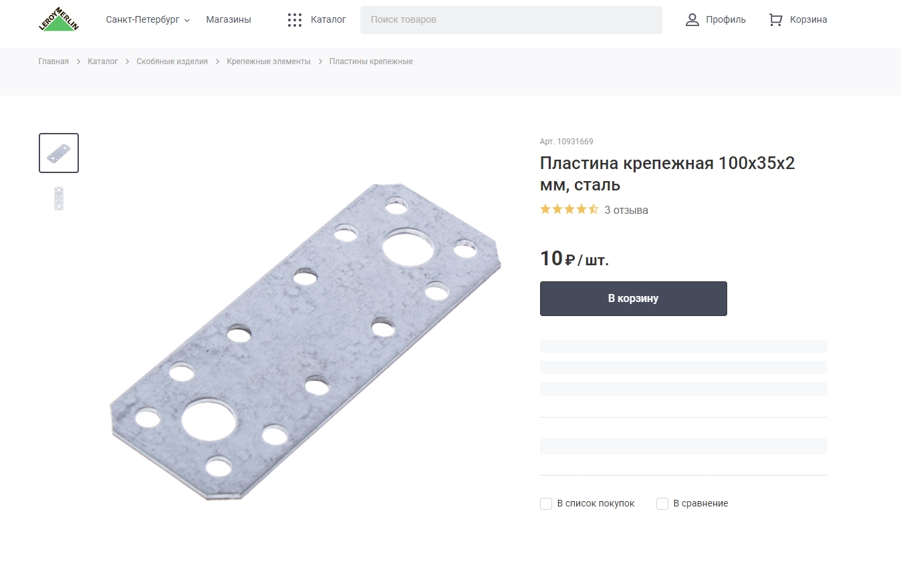Click the Leroy Merlin logo

pyautogui.click(x=59, y=19)
